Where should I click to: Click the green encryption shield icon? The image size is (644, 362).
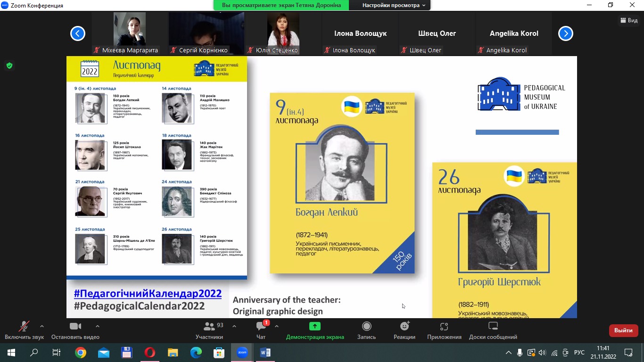(9, 66)
